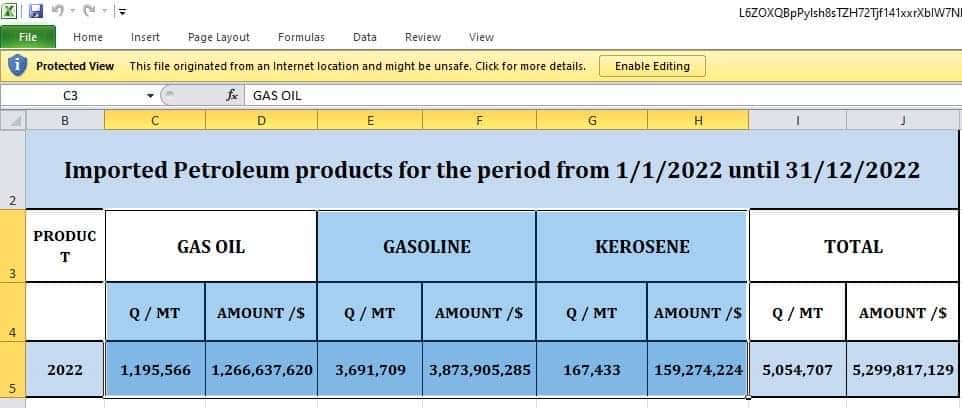Image resolution: width=962 pixels, height=408 pixels.
Task: Open the Undo history dropdown arrow
Action: (73, 12)
